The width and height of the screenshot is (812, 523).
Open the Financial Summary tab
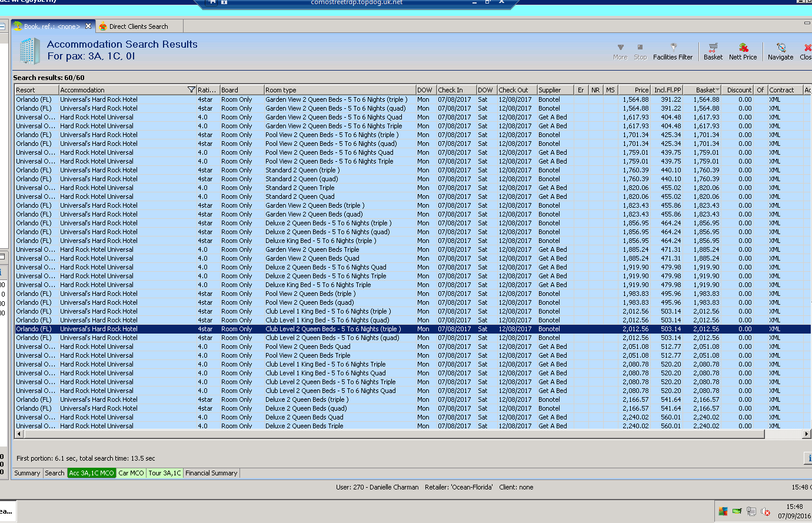pyautogui.click(x=211, y=473)
